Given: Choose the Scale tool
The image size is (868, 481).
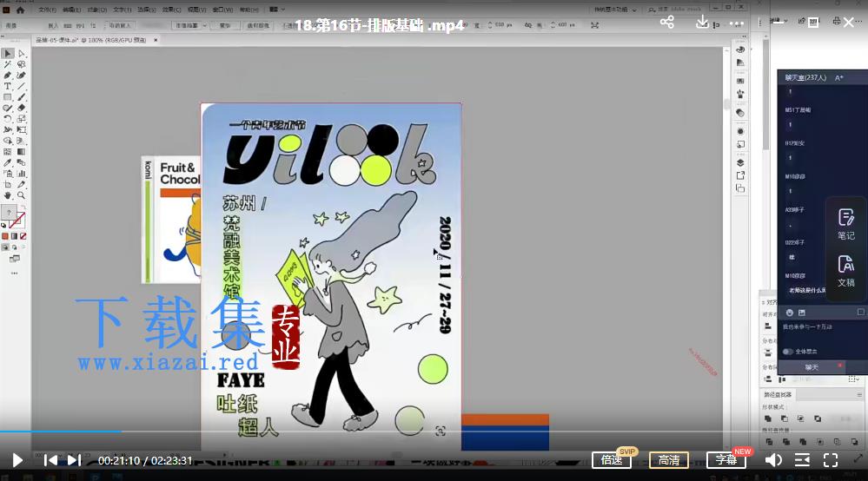Looking at the screenshot, I should (x=22, y=119).
